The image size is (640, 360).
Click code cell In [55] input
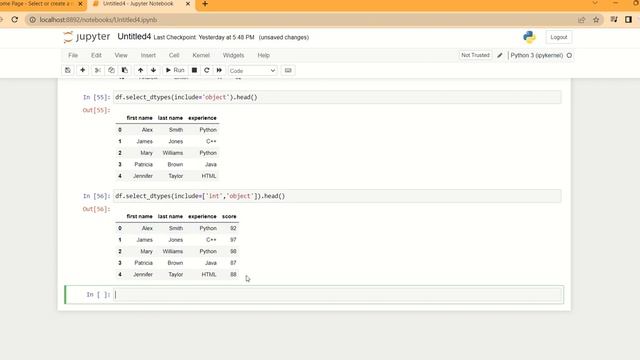pyautogui.click(x=338, y=97)
